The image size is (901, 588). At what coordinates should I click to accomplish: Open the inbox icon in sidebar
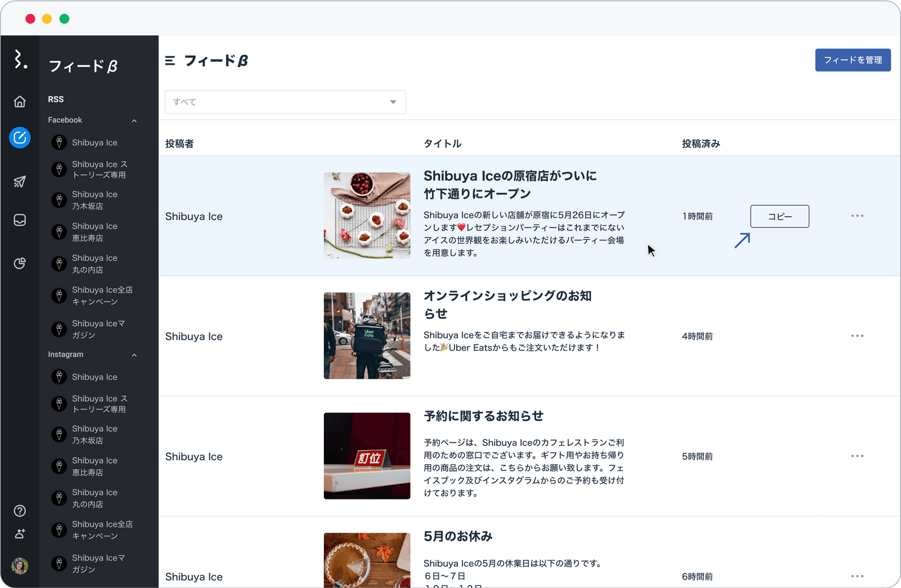[x=20, y=220]
